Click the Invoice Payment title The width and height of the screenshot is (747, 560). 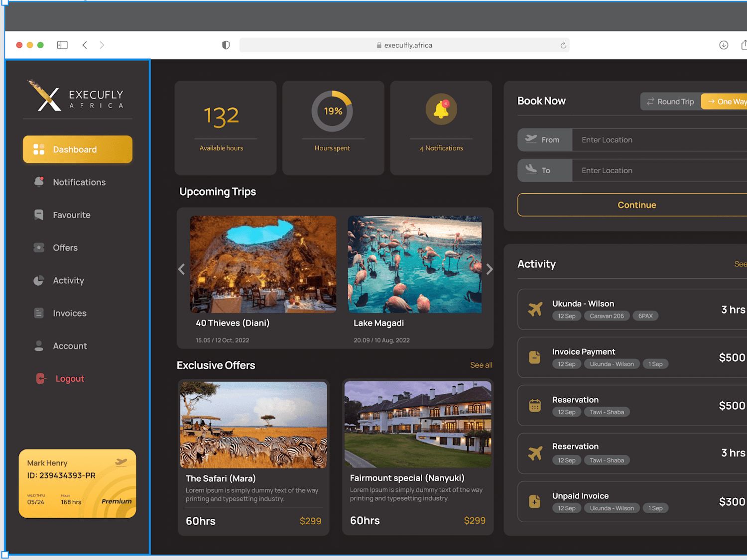pos(584,352)
